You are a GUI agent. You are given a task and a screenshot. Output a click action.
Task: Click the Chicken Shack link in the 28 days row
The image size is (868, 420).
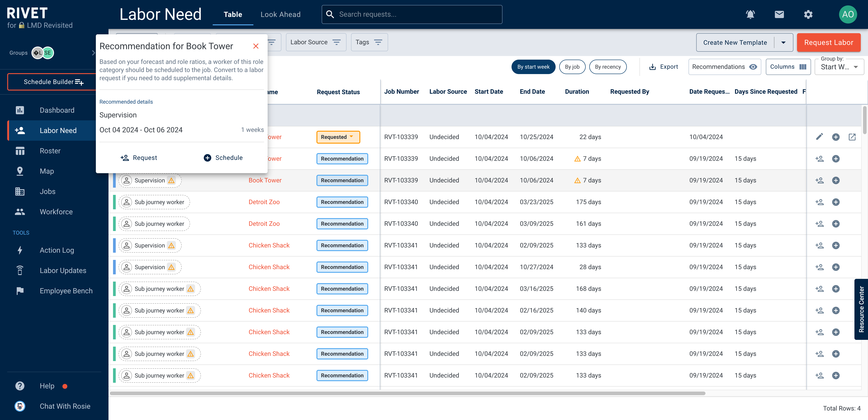[x=269, y=267]
